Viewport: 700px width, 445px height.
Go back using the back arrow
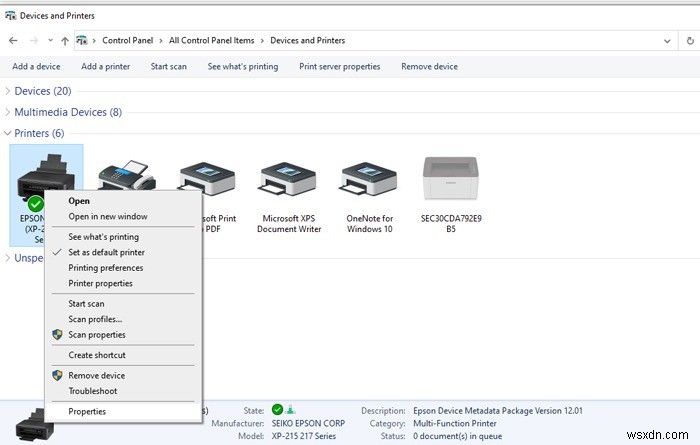pyautogui.click(x=13, y=41)
